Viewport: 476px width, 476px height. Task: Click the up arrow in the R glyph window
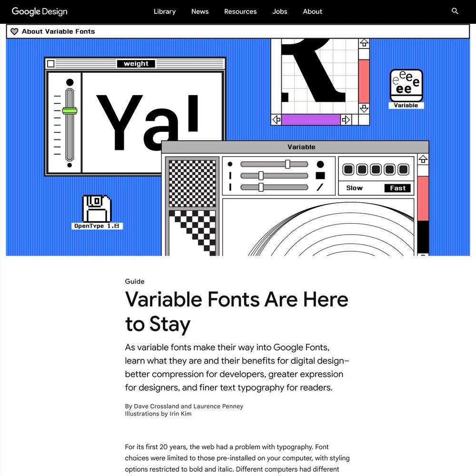(x=364, y=43)
